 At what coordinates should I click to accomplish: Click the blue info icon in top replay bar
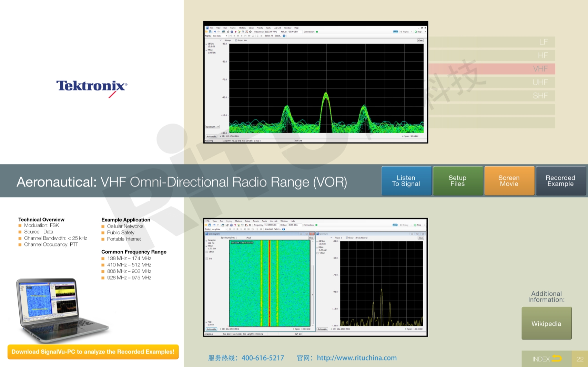tap(284, 36)
